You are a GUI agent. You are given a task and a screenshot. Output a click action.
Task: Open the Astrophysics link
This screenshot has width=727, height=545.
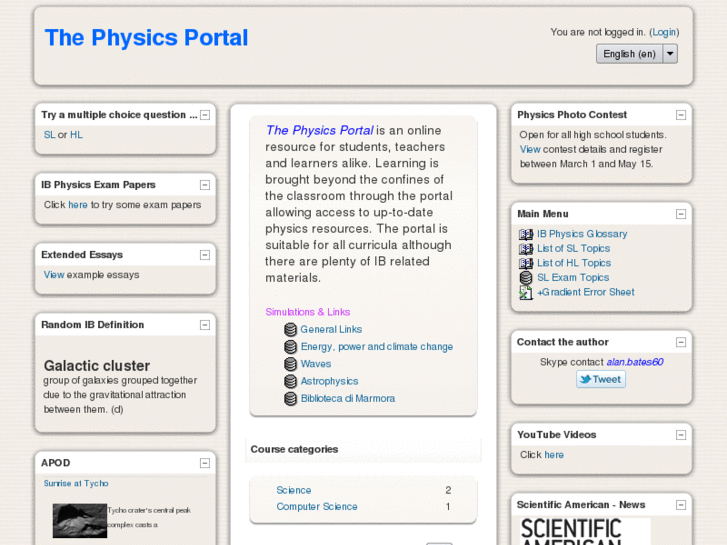tap(330, 381)
